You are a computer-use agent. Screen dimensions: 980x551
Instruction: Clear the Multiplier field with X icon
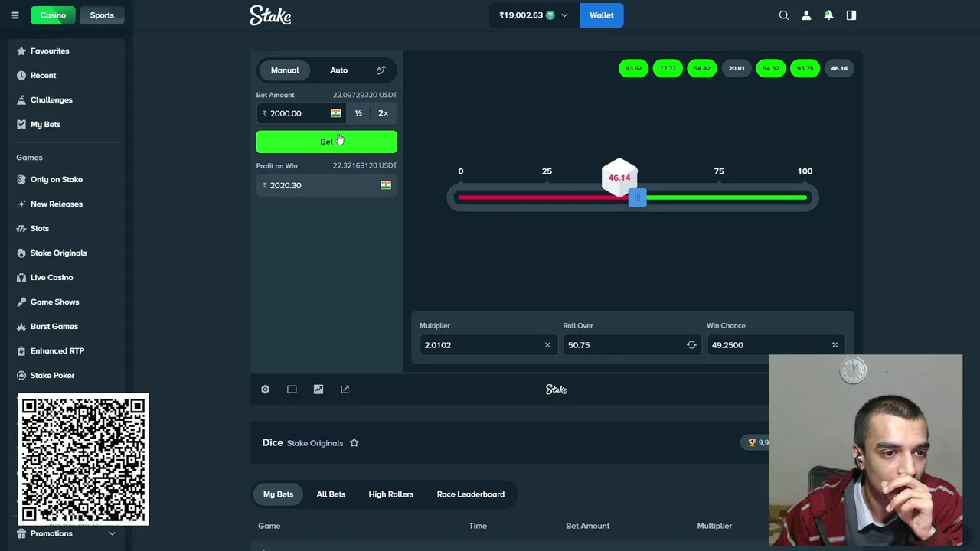[547, 345]
